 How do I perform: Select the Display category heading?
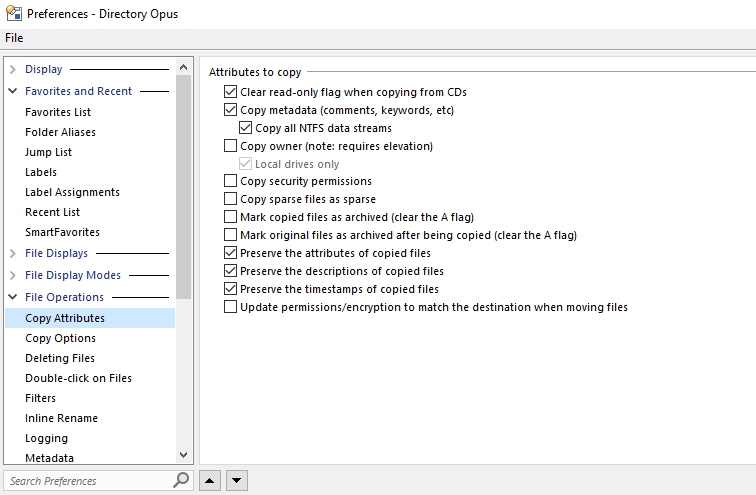(44, 69)
